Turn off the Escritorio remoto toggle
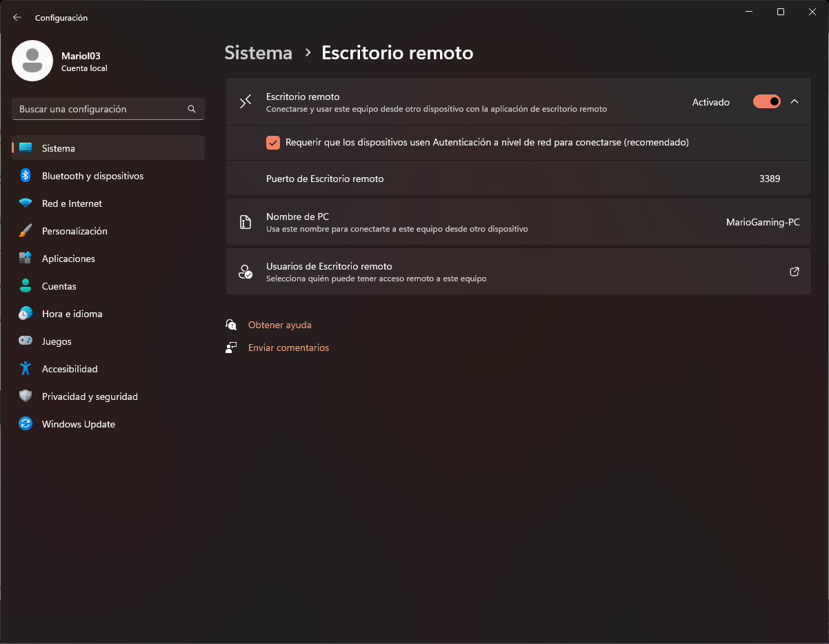Image resolution: width=829 pixels, height=644 pixels. pos(766,102)
